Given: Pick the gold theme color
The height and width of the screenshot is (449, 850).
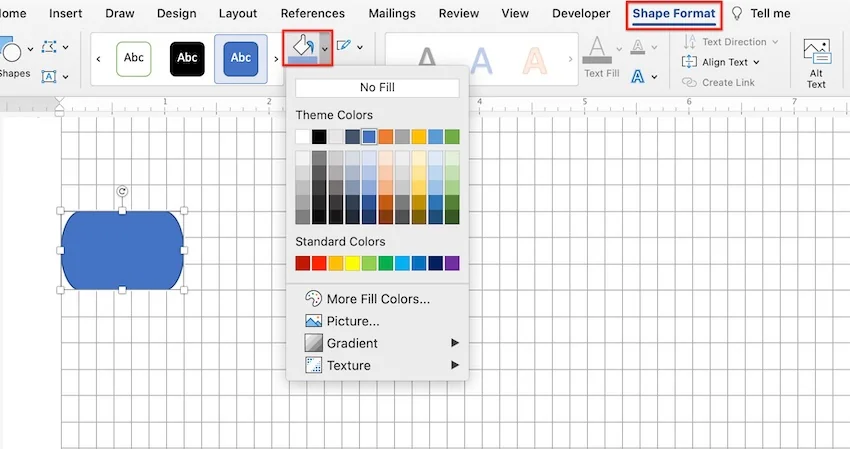Looking at the screenshot, I should pos(418,137).
